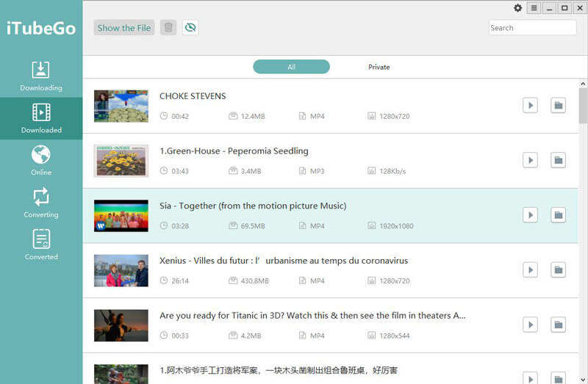This screenshot has width=588, height=384.
Task: Click the 00:33 duration value
Action: tap(180, 336)
